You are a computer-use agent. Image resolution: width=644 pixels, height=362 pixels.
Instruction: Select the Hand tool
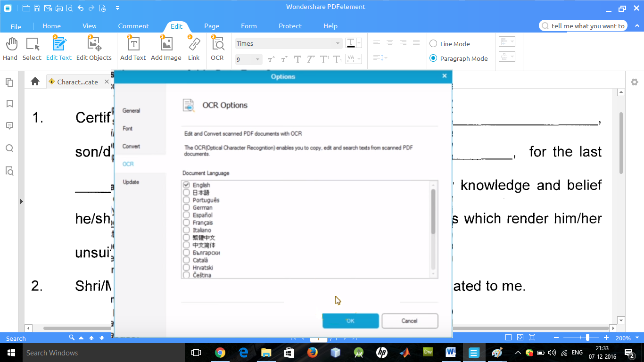point(10,49)
